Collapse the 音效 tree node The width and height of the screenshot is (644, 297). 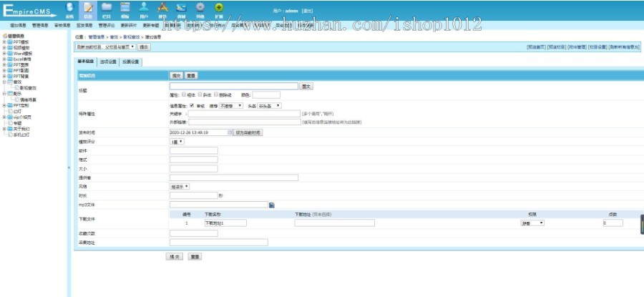click(4, 82)
